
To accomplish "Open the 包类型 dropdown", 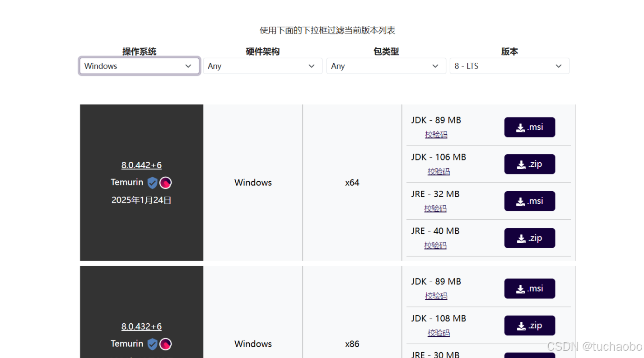I will 386,66.
